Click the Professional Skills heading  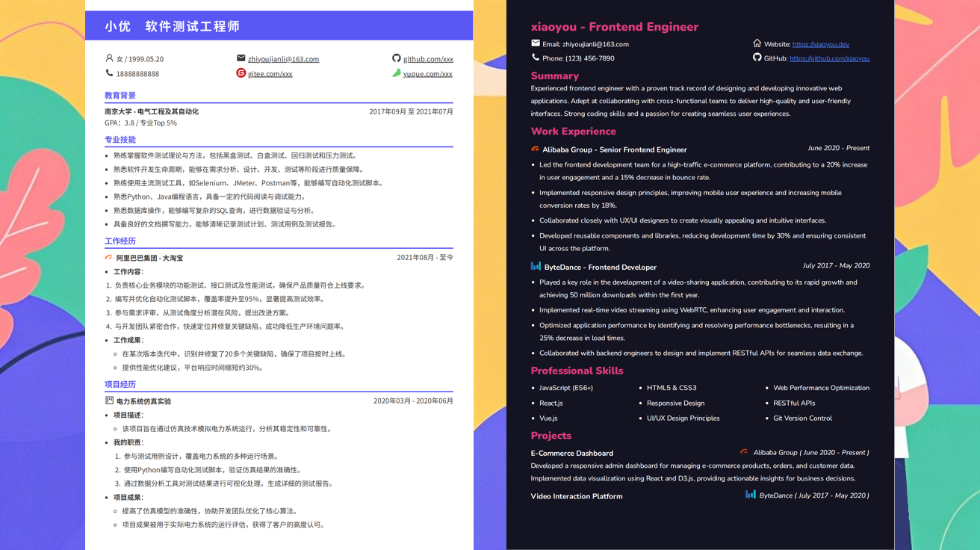[x=577, y=371]
